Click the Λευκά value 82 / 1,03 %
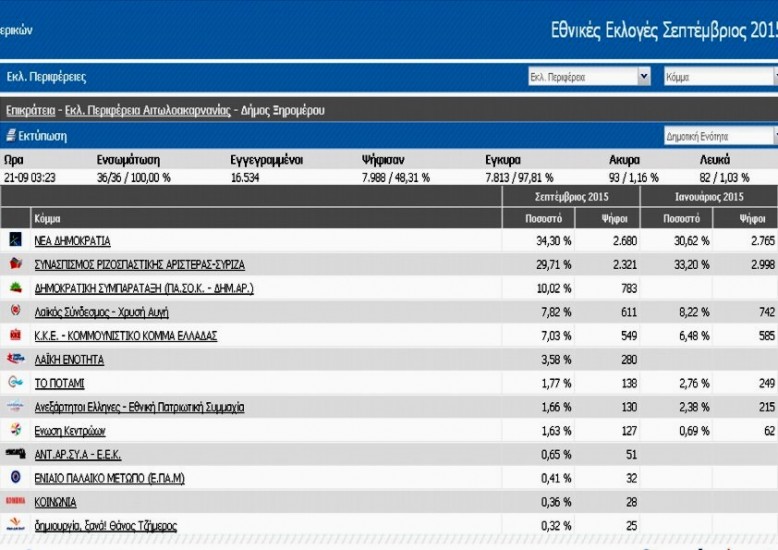The width and height of the screenshot is (778, 550). (x=724, y=178)
